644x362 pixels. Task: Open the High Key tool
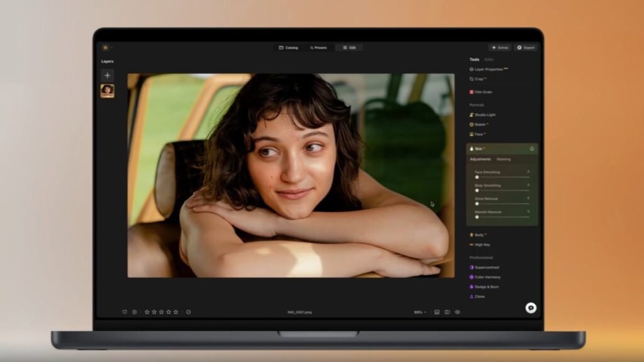point(480,244)
